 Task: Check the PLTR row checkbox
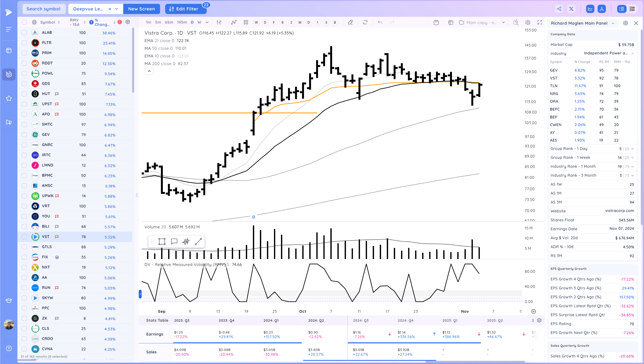[x=24, y=43]
